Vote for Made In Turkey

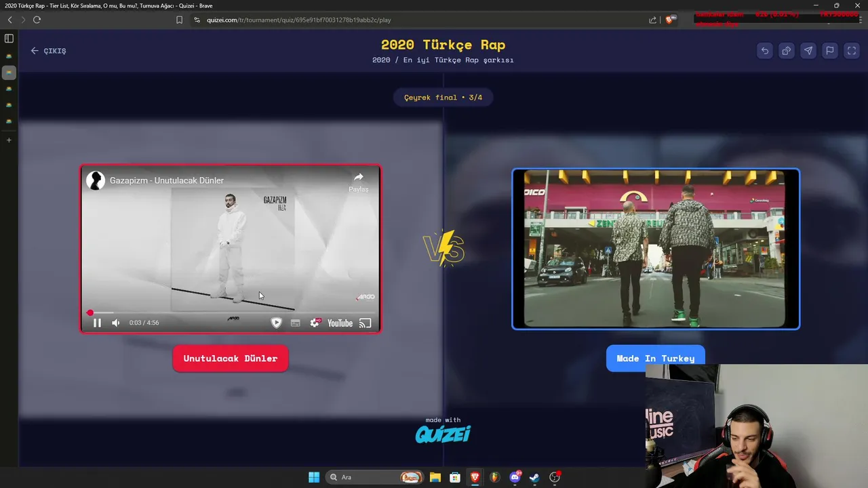pyautogui.click(x=655, y=359)
